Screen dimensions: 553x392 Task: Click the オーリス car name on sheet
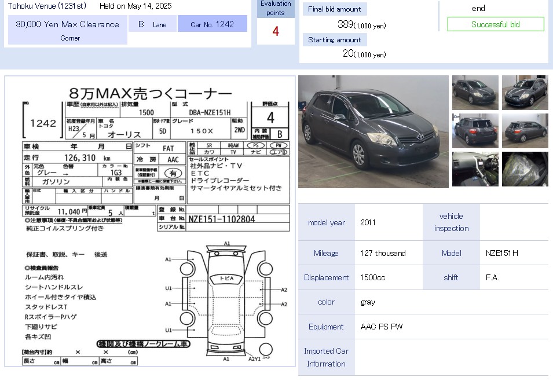[x=124, y=134]
